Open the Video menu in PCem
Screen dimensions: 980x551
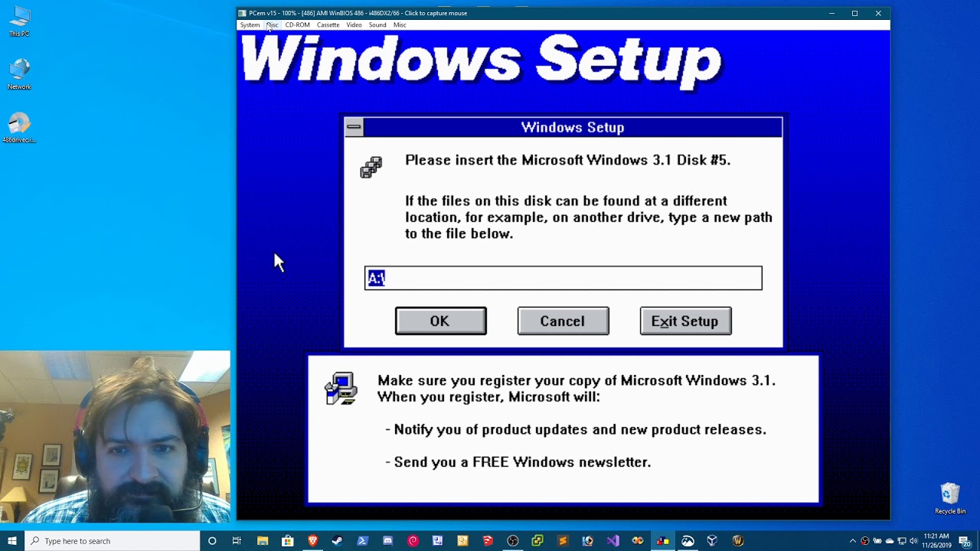(x=354, y=24)
